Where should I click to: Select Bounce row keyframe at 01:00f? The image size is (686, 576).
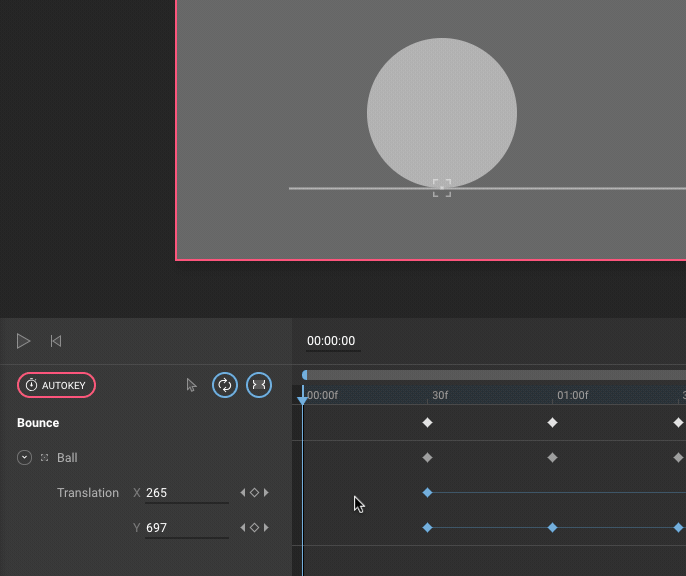tap(553, 422)
